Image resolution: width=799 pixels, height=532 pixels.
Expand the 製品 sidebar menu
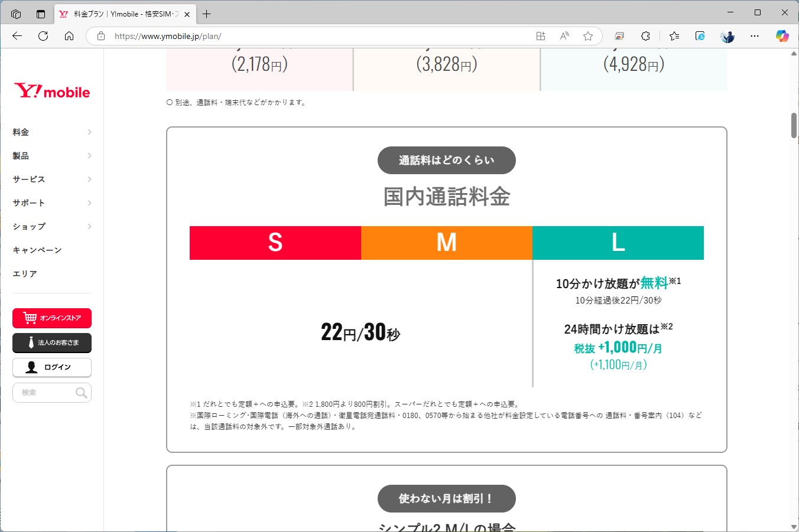tap(52, 155)
